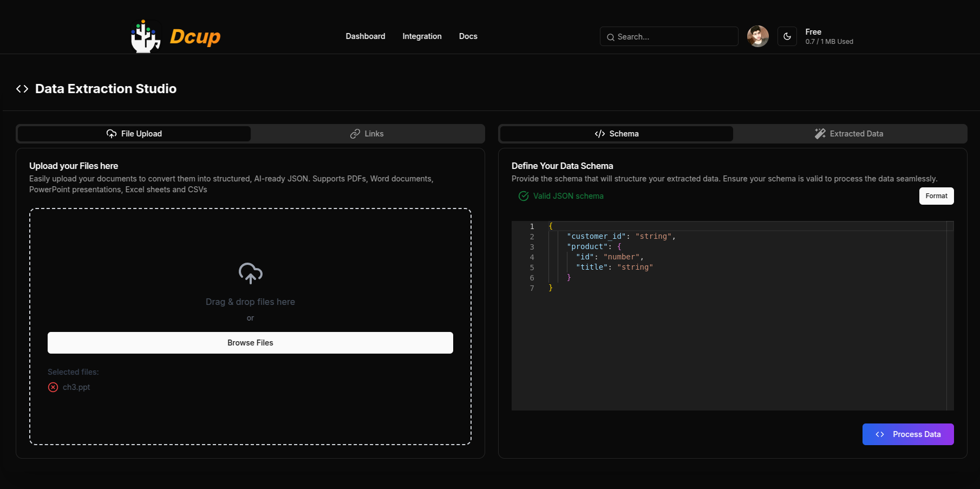Switch to the Links tab
Screen dimensions: 980x489
pos(367,134)
